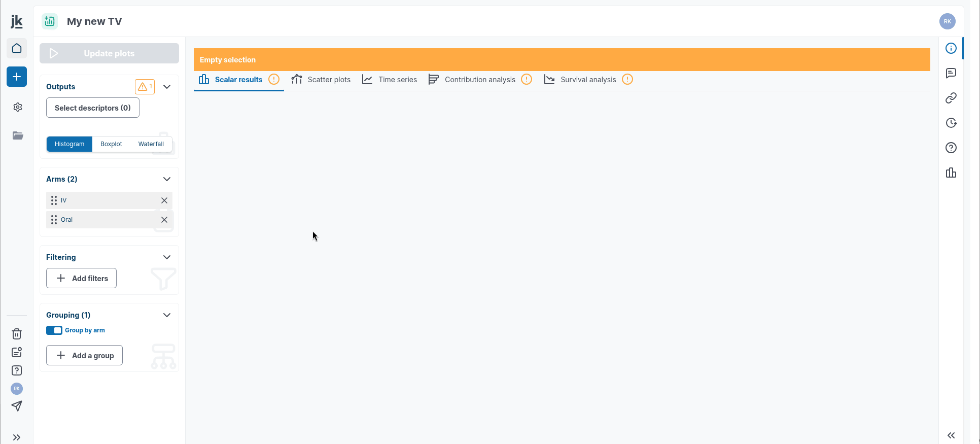
Task: Toggle the Group by arm switch
Action: coord(54,330)
